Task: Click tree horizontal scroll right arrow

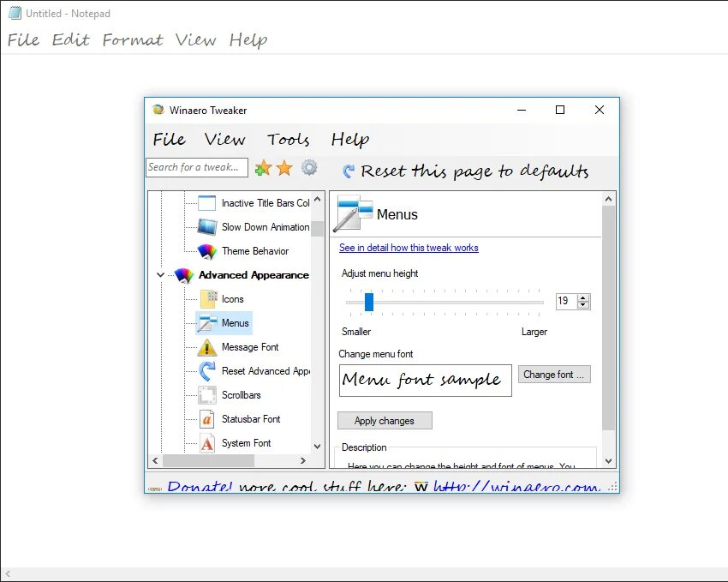Action: [303, 461]
